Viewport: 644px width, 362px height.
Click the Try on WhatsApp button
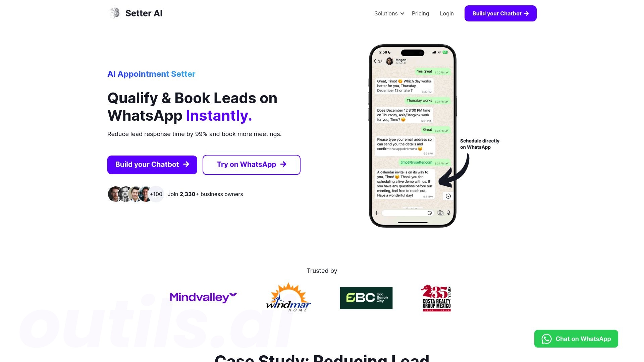click(251, 165)
